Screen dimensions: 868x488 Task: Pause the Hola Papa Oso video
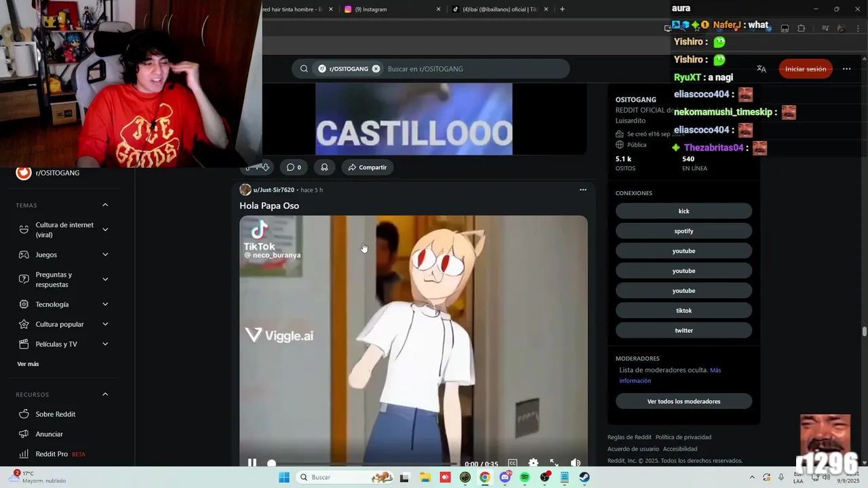tap(252, 464)
